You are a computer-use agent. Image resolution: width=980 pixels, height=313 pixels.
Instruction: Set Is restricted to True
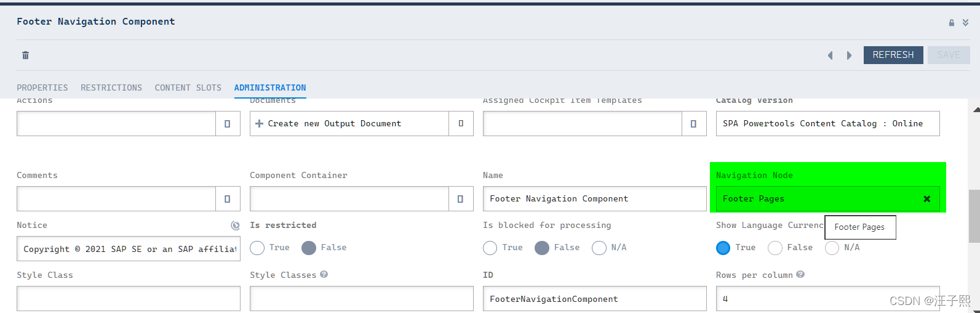pos(257,248)
